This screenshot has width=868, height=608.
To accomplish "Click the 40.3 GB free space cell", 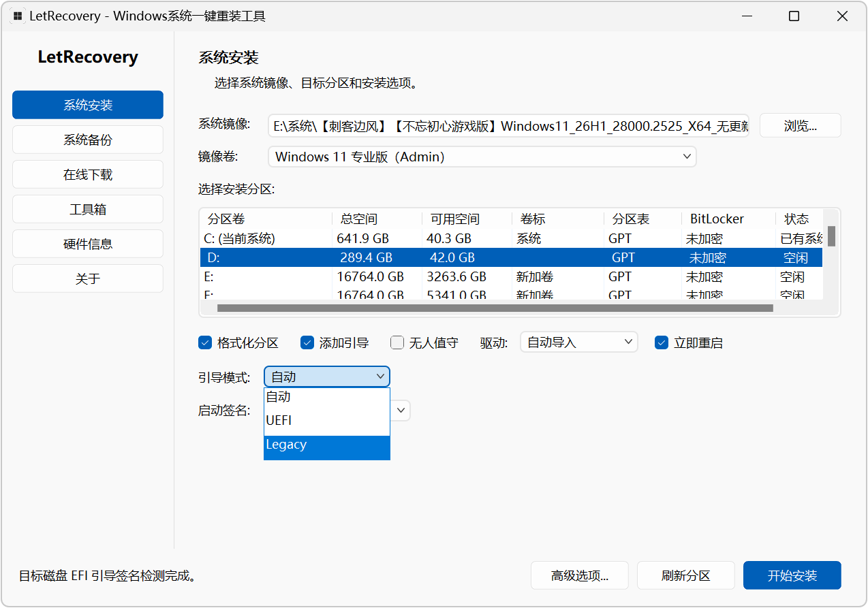I will click(x=449, y=239).
